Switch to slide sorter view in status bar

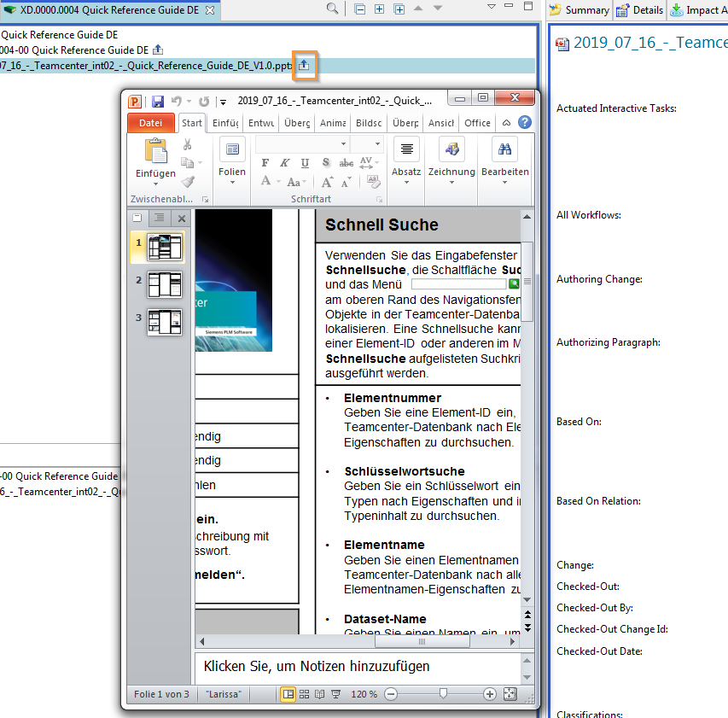click(x=305, y=694)
